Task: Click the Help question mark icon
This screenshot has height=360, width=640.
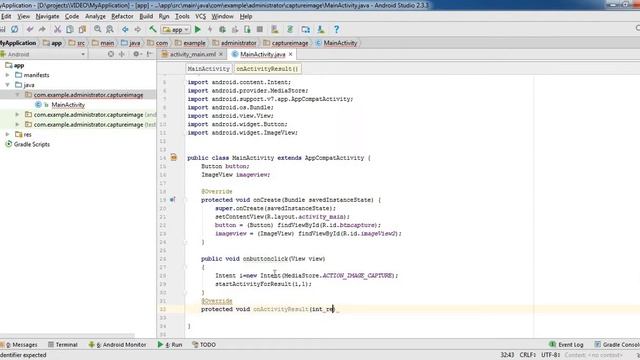Action: pos(336,29)
